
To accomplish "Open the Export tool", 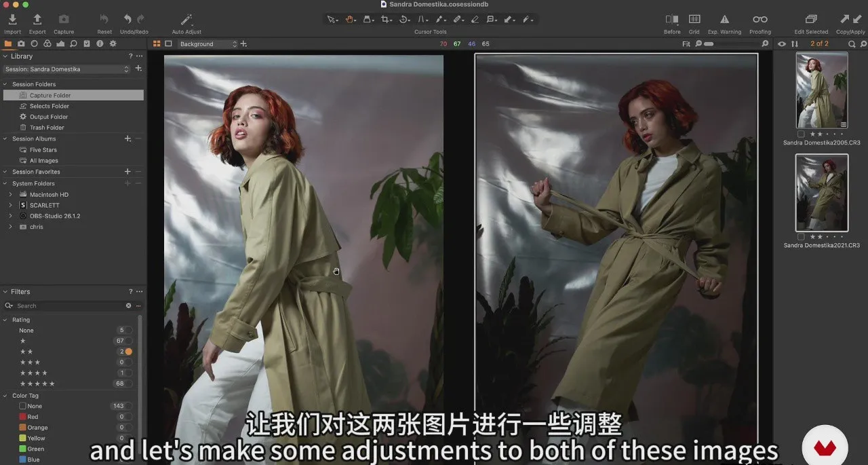I will click(37, 20).
